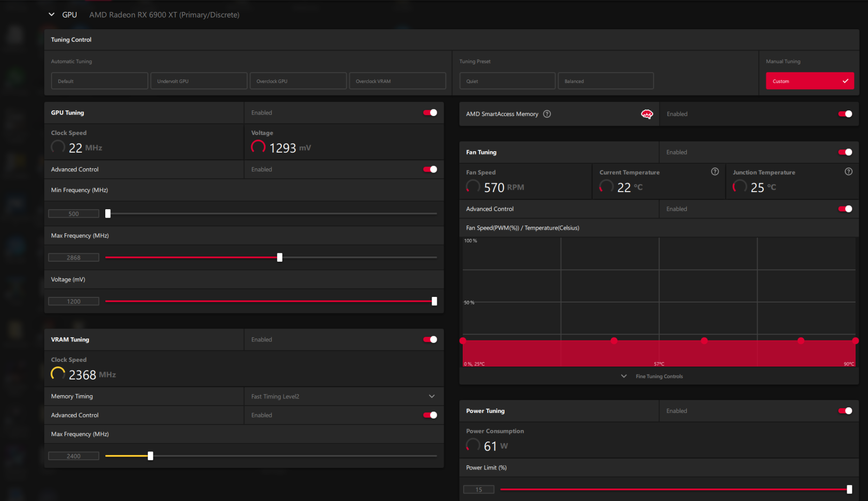Click the Max Frequency value field 2868
This screenshot has width=868, height=501.
click(74, 257)
